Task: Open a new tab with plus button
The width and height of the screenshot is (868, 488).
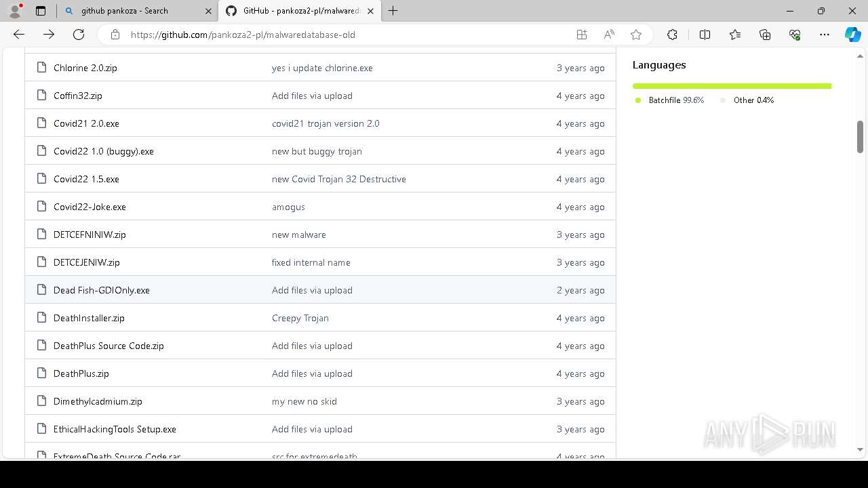Action: [x=393, y=11]
